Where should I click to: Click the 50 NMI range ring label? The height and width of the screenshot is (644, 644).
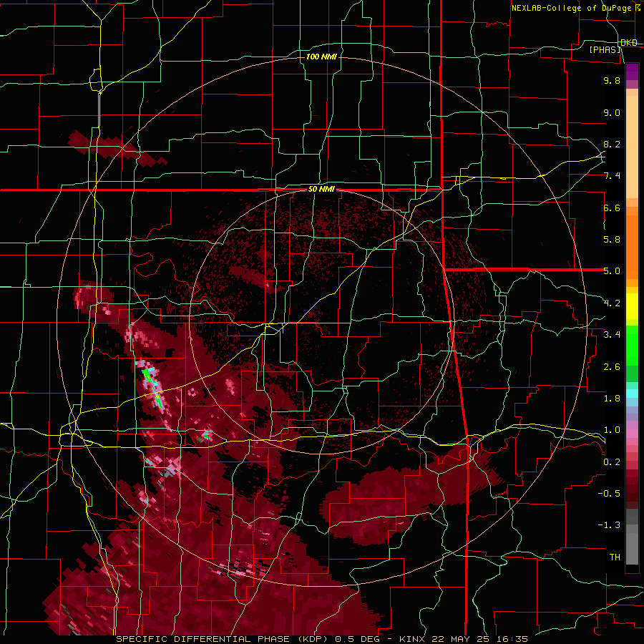321,190
